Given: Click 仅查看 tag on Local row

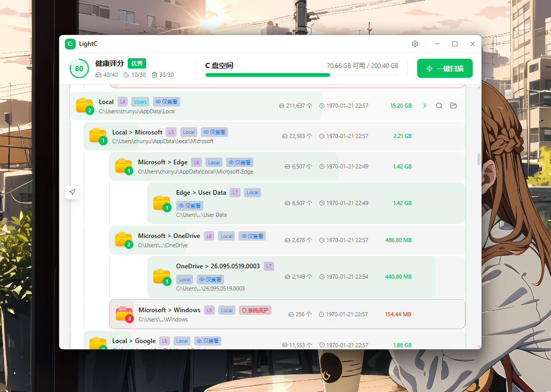Looking at the screenshot, I should coord(166,101).
